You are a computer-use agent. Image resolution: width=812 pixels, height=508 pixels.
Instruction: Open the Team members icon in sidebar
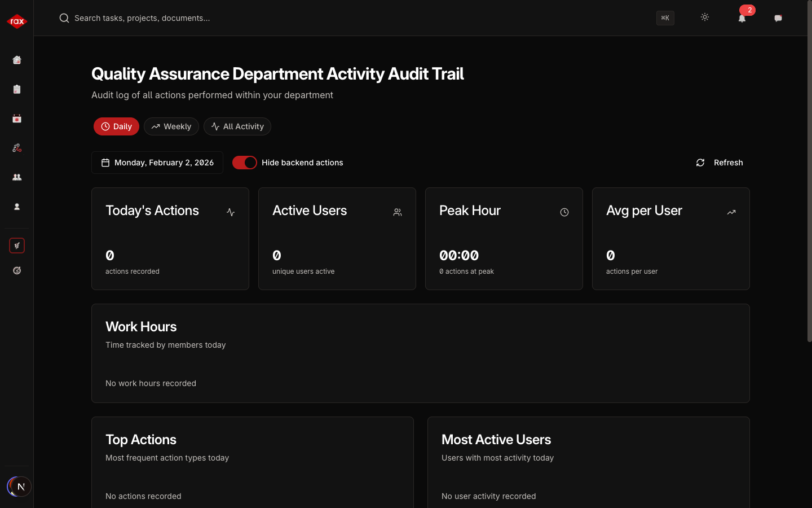[16, 177]
